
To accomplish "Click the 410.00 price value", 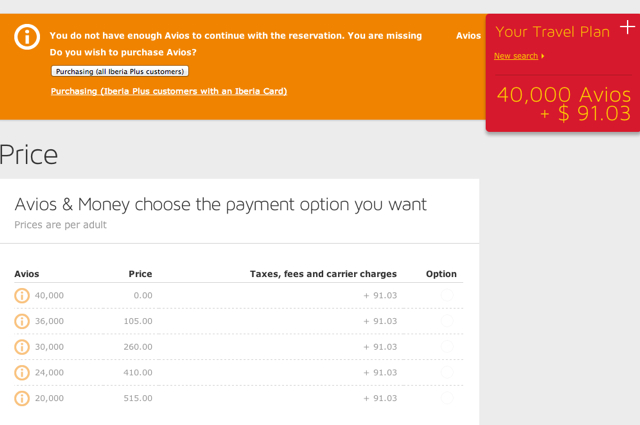I will [x=138, y=372].
